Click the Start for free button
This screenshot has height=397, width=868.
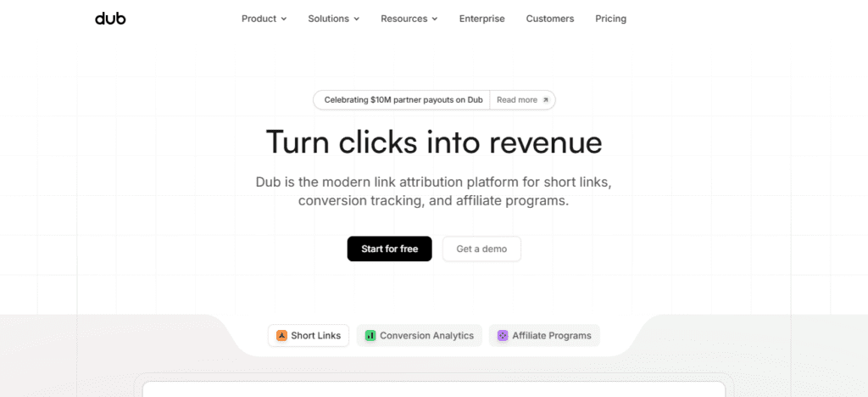[x=390, y=249]
